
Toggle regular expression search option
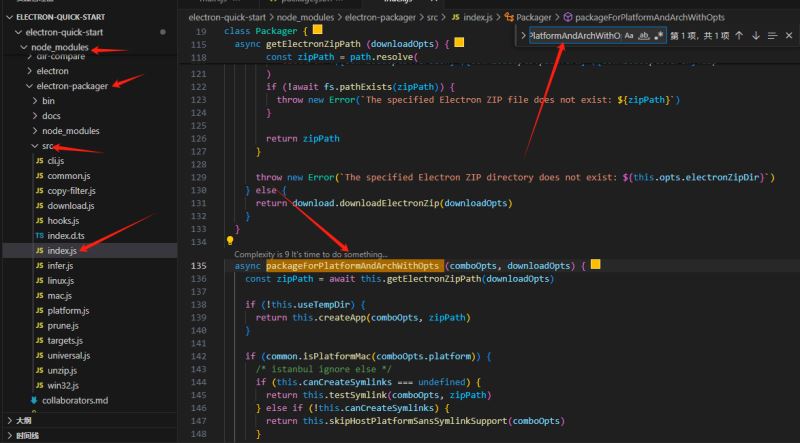point(659,36)
